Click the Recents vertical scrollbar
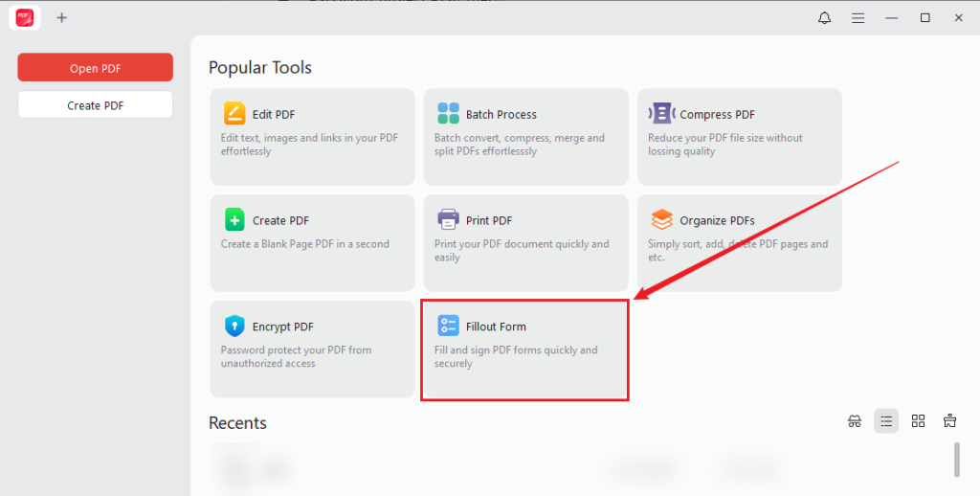The height and width of the screenshot is (496, 980). (x=956, y=460)
